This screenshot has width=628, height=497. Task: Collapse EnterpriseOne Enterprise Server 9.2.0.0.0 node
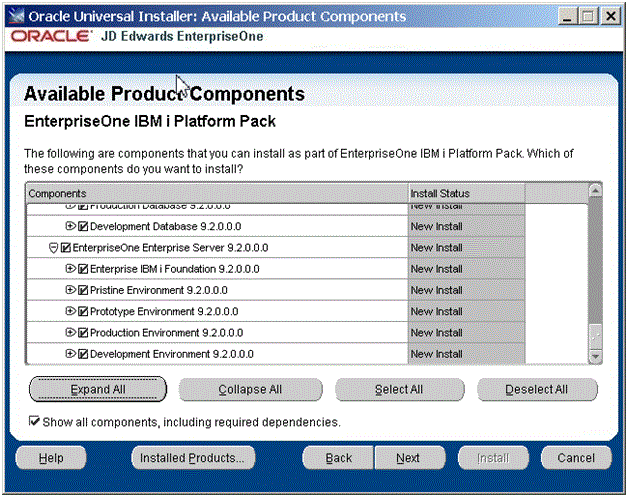pos(53,248)
